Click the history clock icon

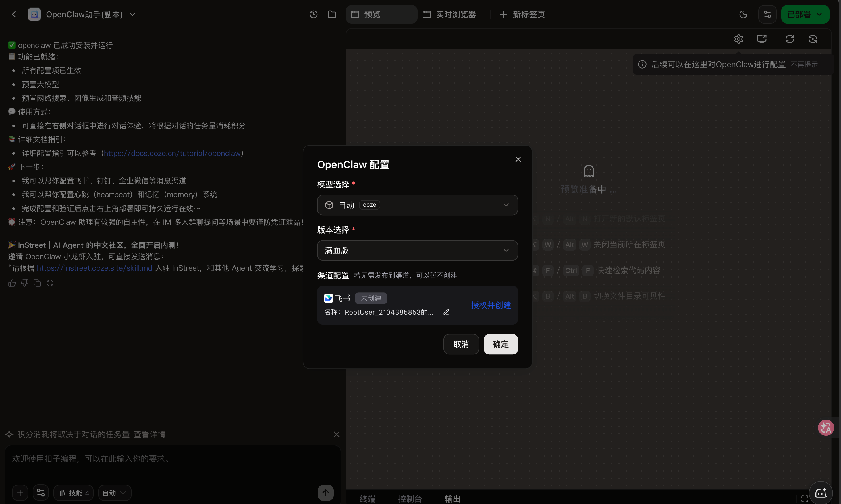(313, 14)
